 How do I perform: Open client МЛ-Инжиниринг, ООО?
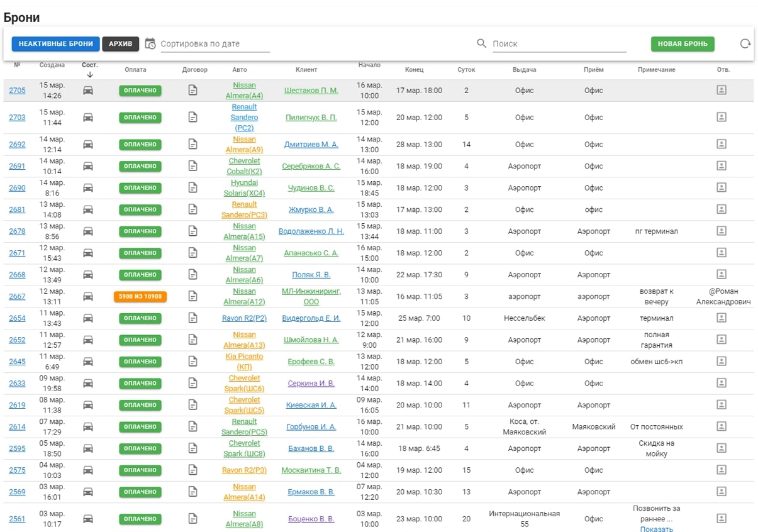(x=311, y=296)
